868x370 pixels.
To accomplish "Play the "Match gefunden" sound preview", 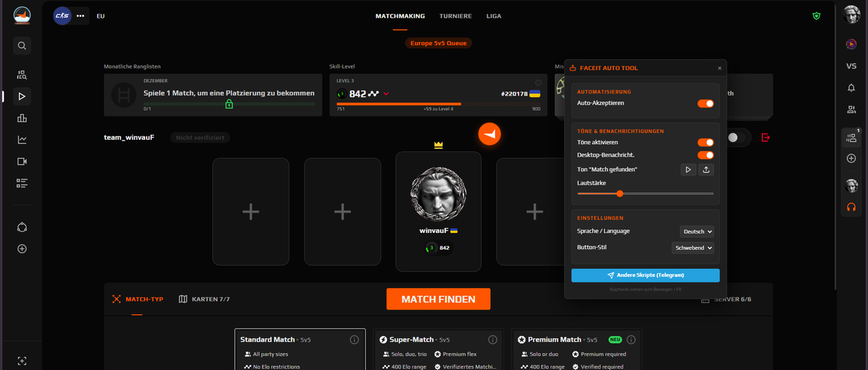I will click(x=688, y=170).
